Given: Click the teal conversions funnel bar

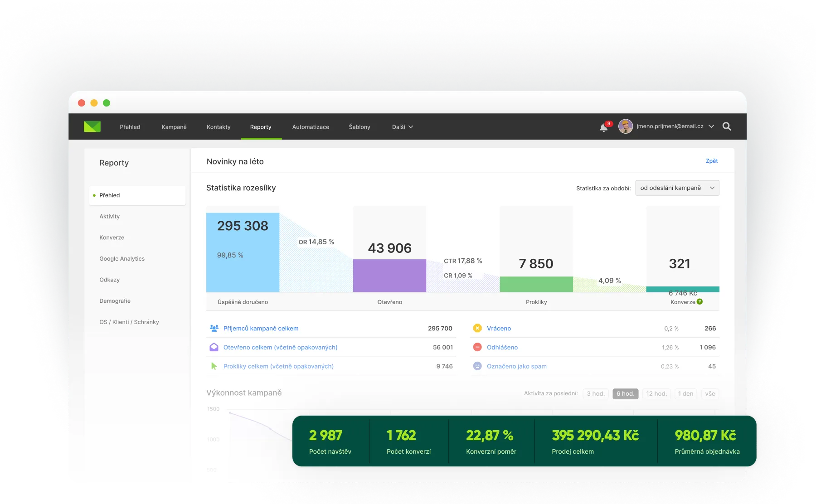Looking at the screenshot, I should 683,289.
